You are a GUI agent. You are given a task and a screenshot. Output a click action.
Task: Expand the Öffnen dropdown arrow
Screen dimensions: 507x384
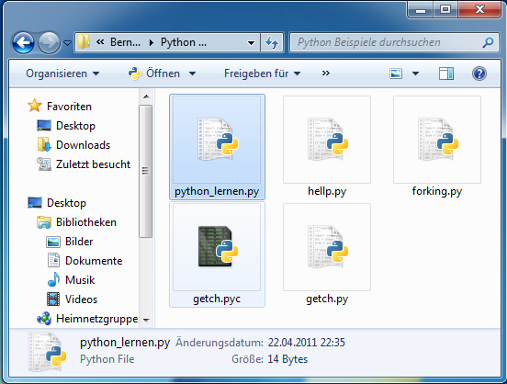192,74
